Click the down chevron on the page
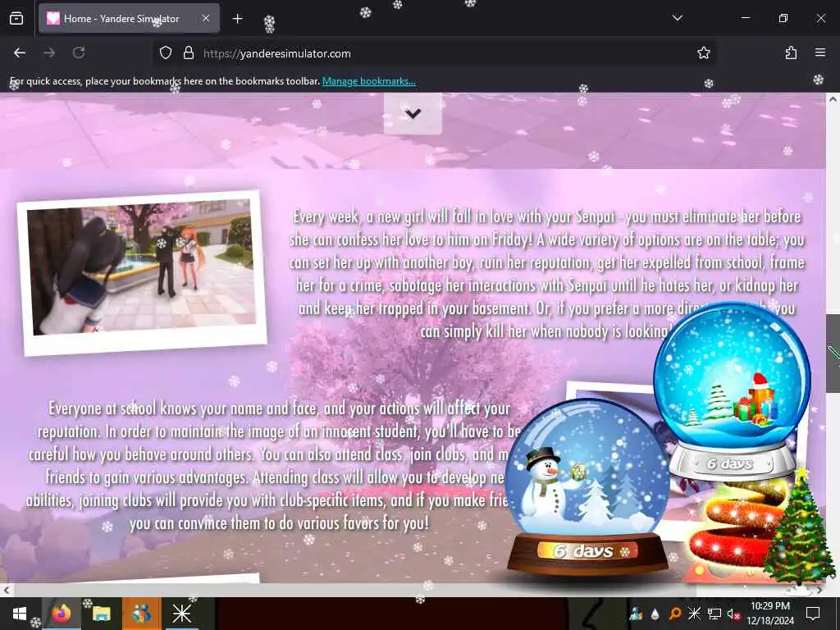This screenshot has width=840, height=630. tap(413, 113)
